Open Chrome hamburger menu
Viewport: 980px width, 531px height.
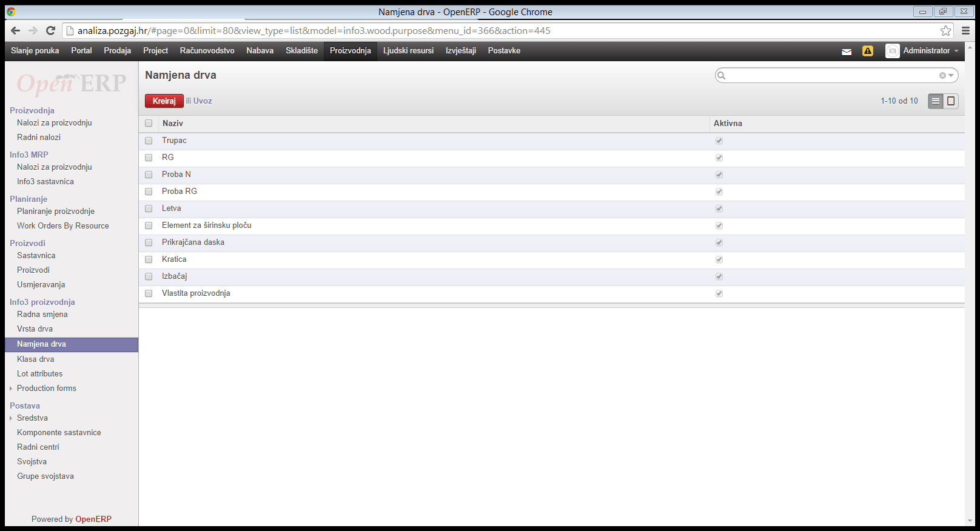coord(965,31)
